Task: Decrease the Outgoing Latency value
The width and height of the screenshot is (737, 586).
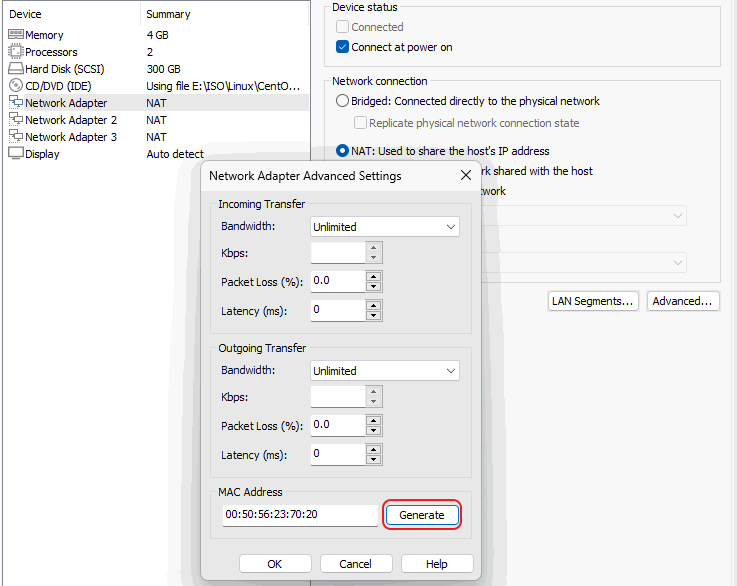Action: (x=374, y=460)
